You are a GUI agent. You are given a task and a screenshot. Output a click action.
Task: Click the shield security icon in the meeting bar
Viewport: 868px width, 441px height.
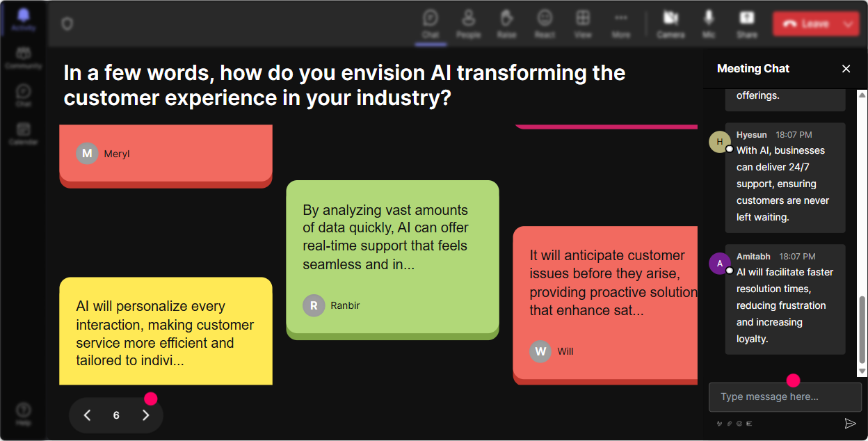point(67,24)
